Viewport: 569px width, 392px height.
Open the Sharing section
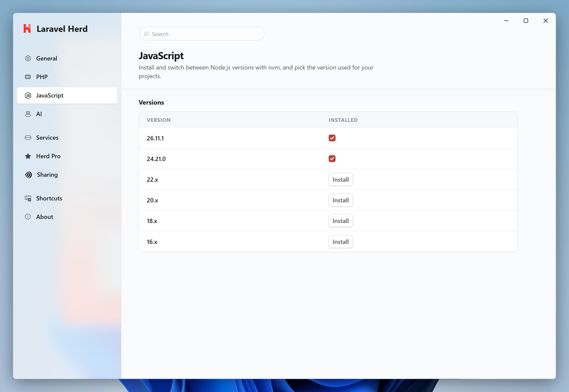point(67,175)
